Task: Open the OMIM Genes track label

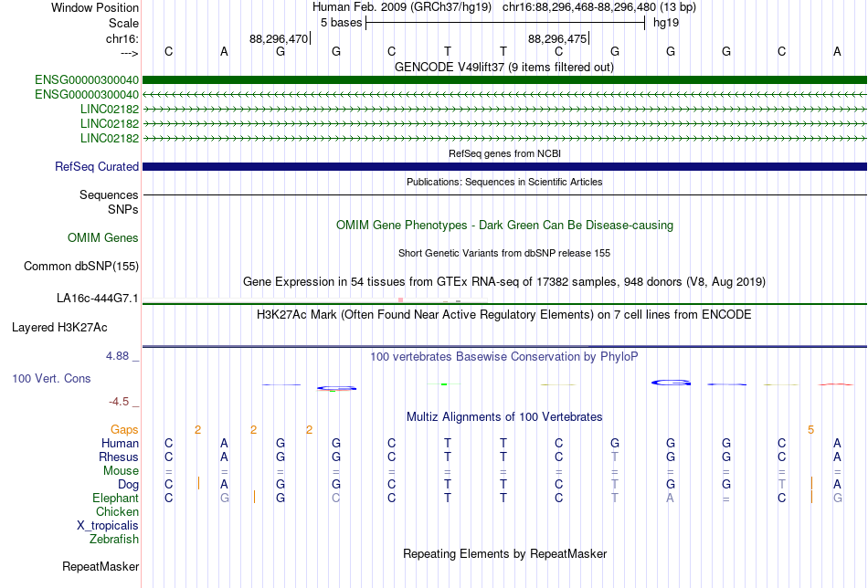Action: tap(103, 238)
